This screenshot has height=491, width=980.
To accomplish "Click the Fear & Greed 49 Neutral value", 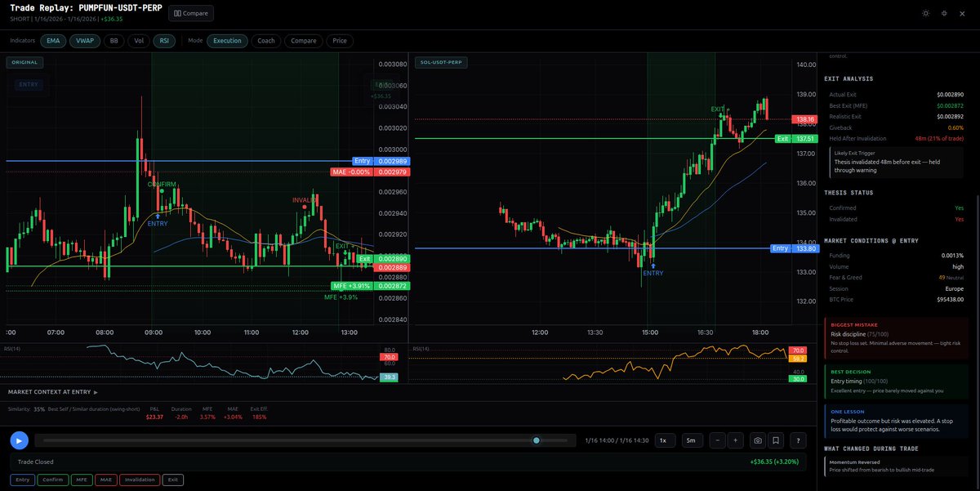I will coord(951,277).
